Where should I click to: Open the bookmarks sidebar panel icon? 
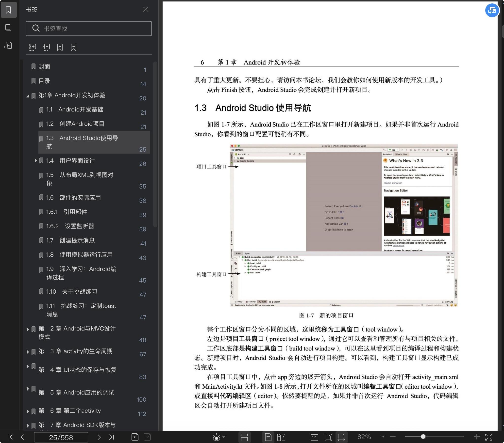9,10
